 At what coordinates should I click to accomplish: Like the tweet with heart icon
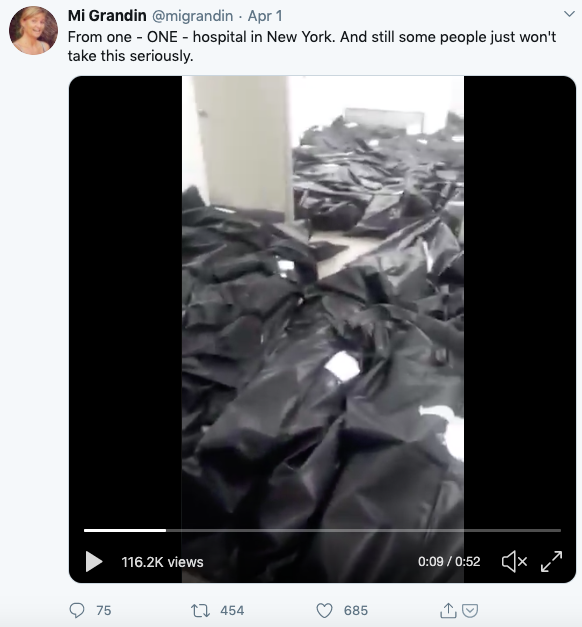click(324, 611)
